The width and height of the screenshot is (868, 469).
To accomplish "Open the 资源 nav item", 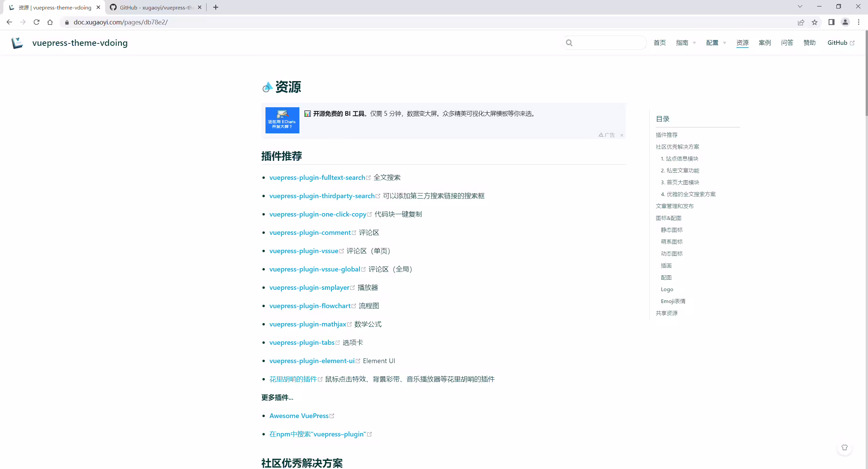I will point(742,43).
